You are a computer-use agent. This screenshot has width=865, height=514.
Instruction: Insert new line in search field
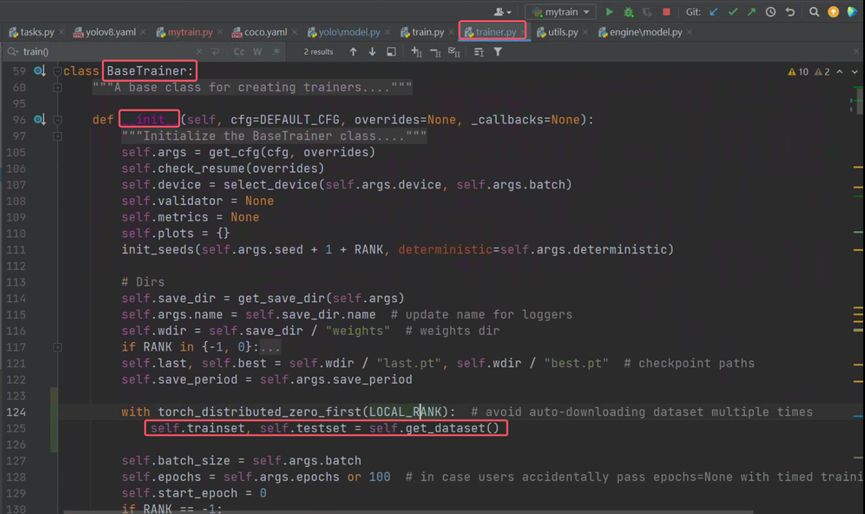215,52
